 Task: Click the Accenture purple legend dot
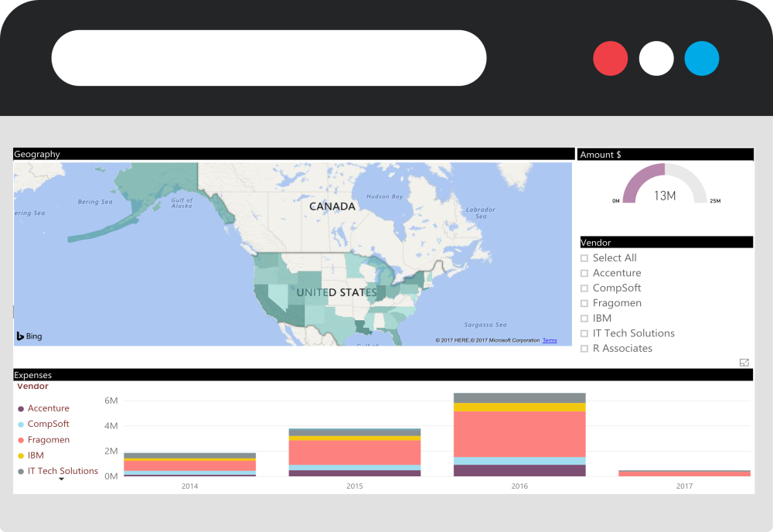pyautogui.click(x=20, y=409)
